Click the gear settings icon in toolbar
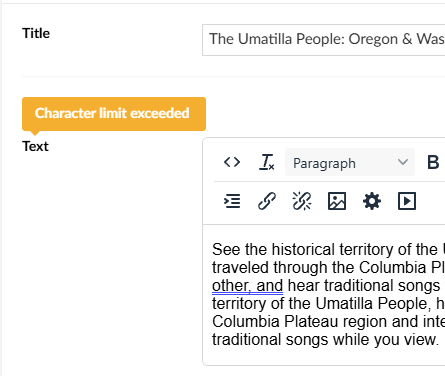Image resolution: width=445 pixels, height=376 pixels. point(372,201)
